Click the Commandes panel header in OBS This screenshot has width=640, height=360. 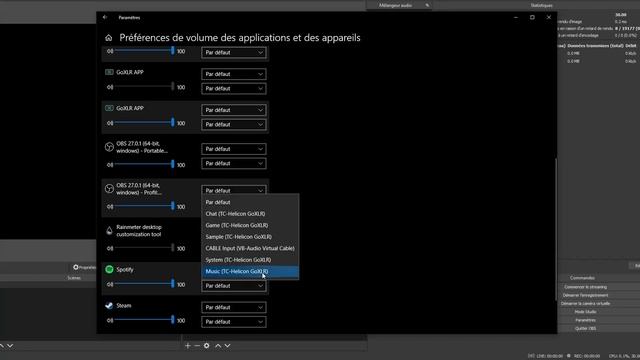click(x=582, y=278)
